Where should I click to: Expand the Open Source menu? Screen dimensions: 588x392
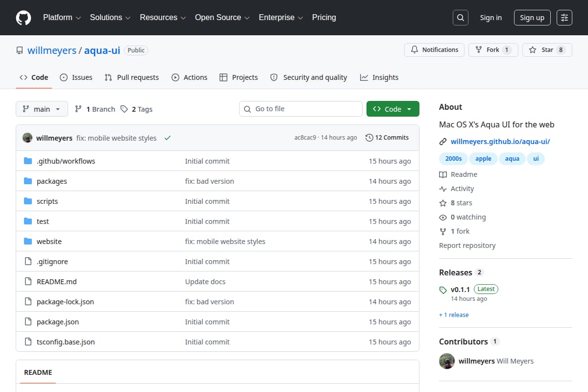pos(222,18)
